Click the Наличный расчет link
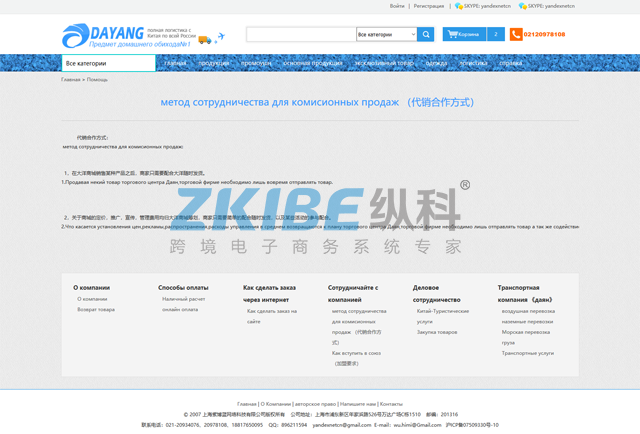 pos(184,299)
